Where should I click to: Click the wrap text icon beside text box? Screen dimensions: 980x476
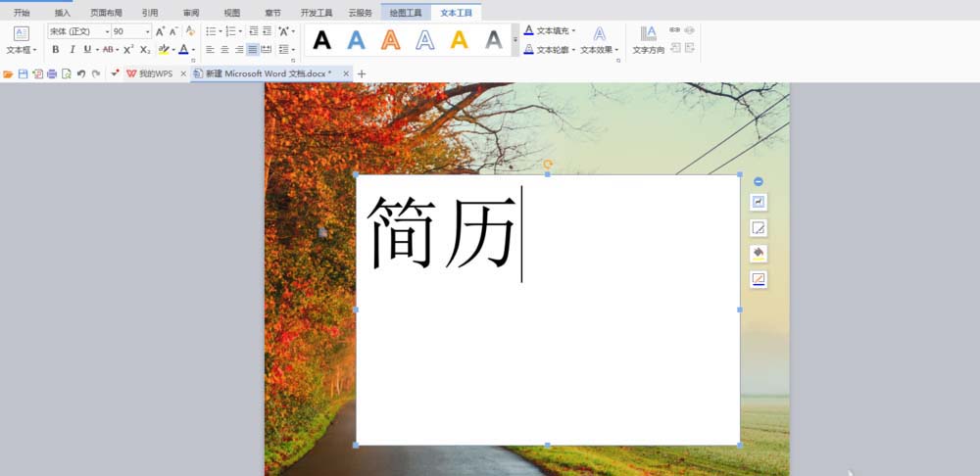759,202
